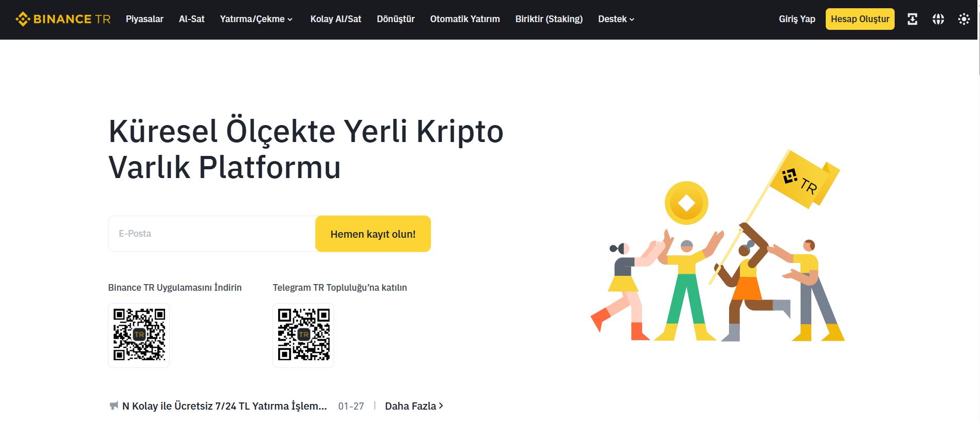Click the announcement megaphone icon

[x=114, y=406]
